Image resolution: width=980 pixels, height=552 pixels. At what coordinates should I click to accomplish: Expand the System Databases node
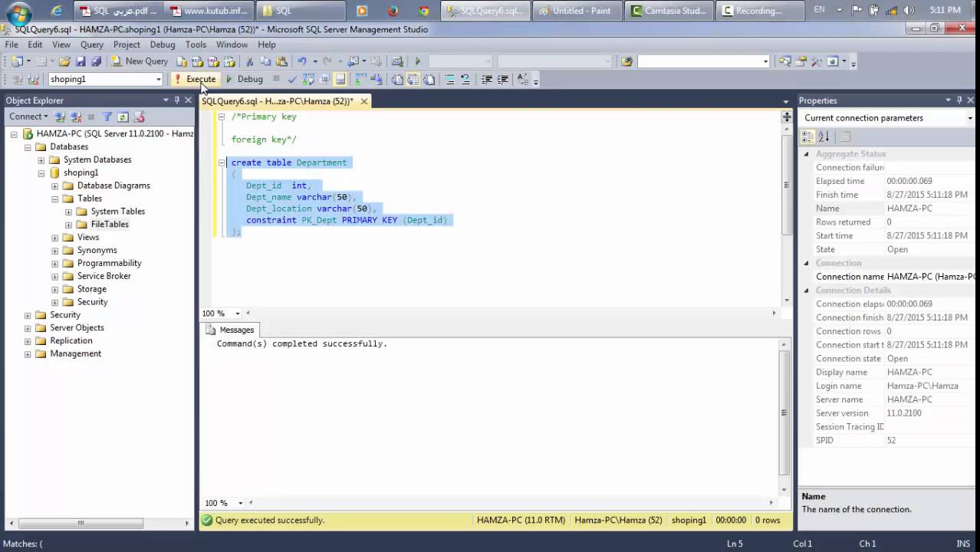pyautogui.click(x=41, y=160)
